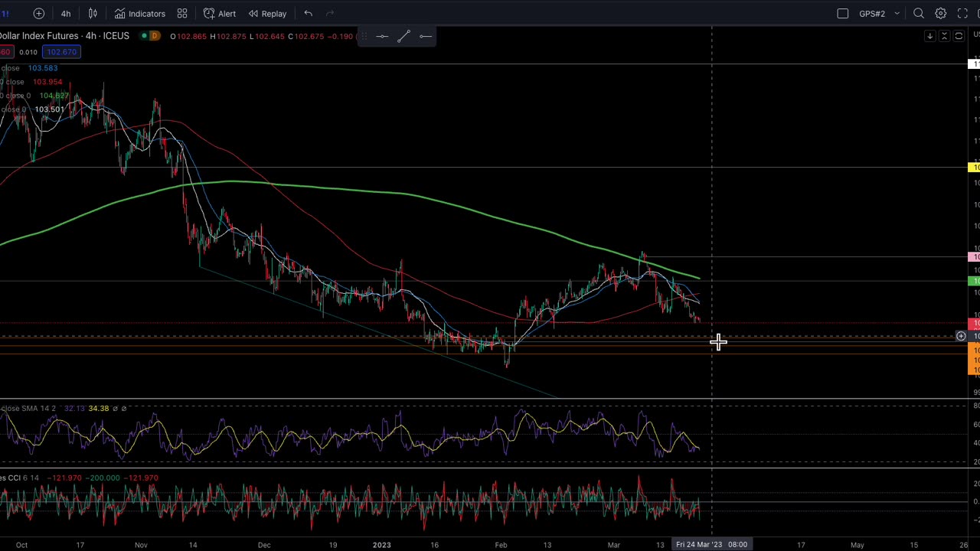This screenshot has width=980, height=551.
Task: Click the green price label on the axis
Action: click(x=975, y=282)
